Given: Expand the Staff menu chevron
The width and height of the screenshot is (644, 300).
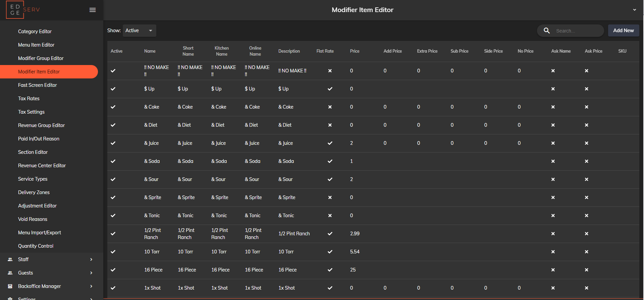Looking at the screenshot, I should pos(91,259).
